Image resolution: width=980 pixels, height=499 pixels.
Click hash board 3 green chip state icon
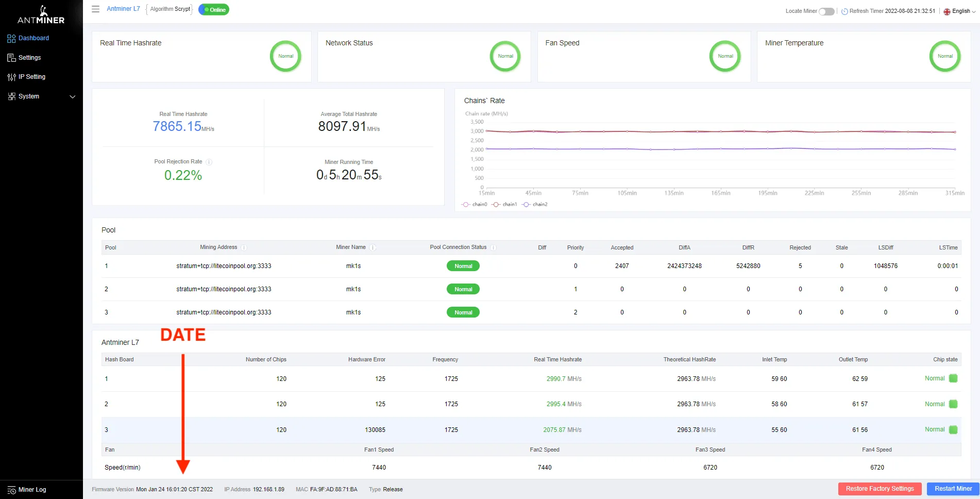click(x=953, y=429)
